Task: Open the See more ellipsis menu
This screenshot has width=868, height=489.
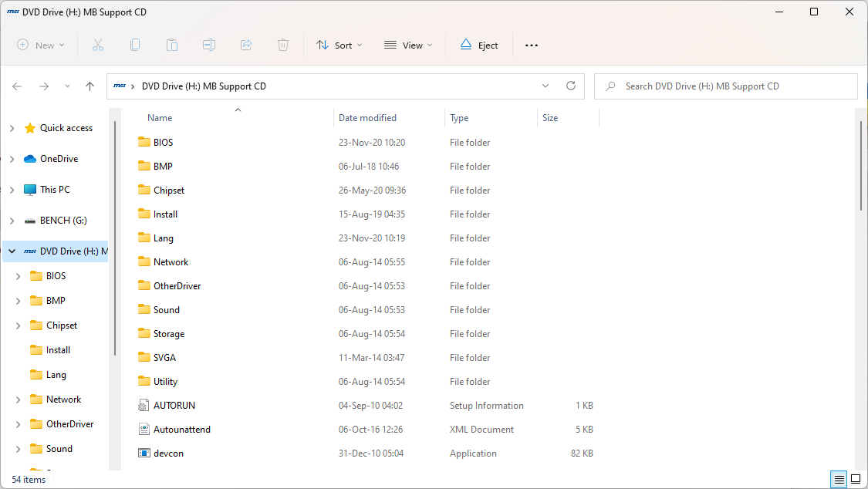Action: [x=532, y=46]
